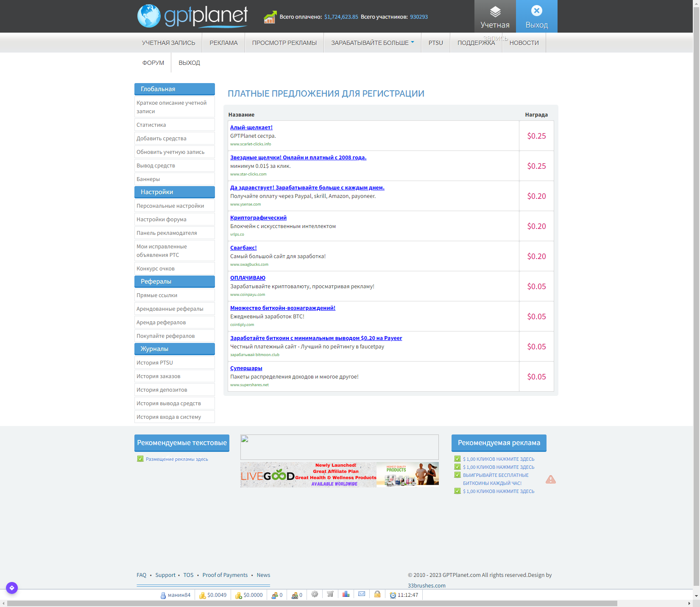Viewport: 700px width, 607px height.
Task: Click the Выход X icon in header
Action: click(536, 11)
